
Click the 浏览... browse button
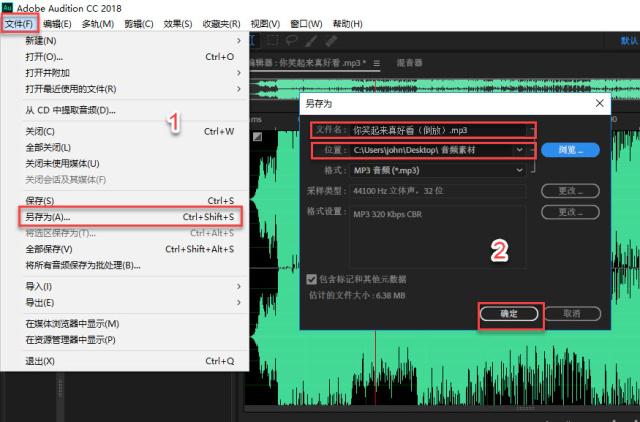(x=570, y=150)
